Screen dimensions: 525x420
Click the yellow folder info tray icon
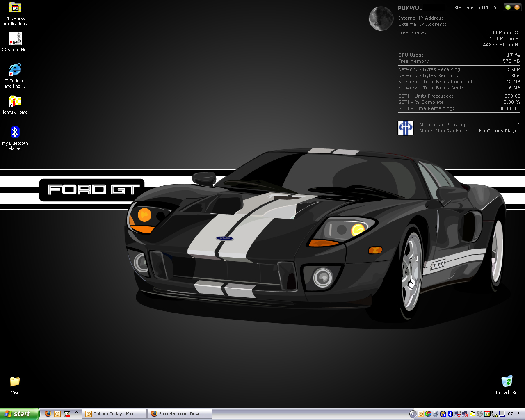472,414
